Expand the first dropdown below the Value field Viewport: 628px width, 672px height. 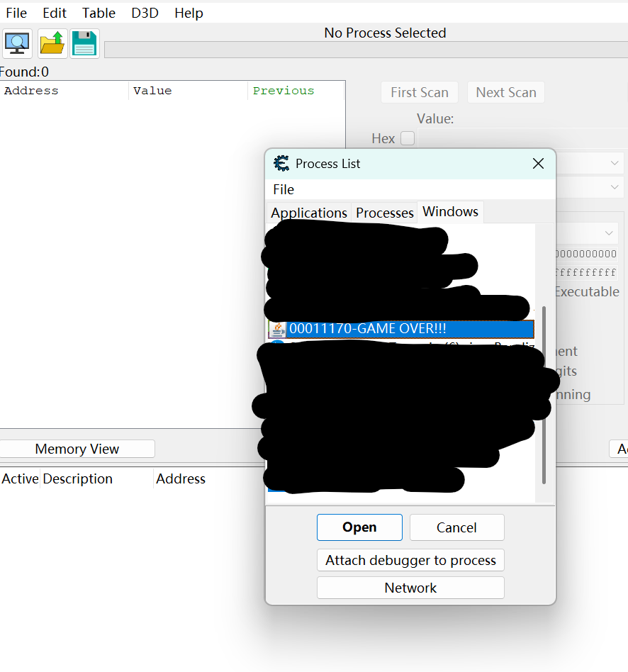(x=614, y=163)
